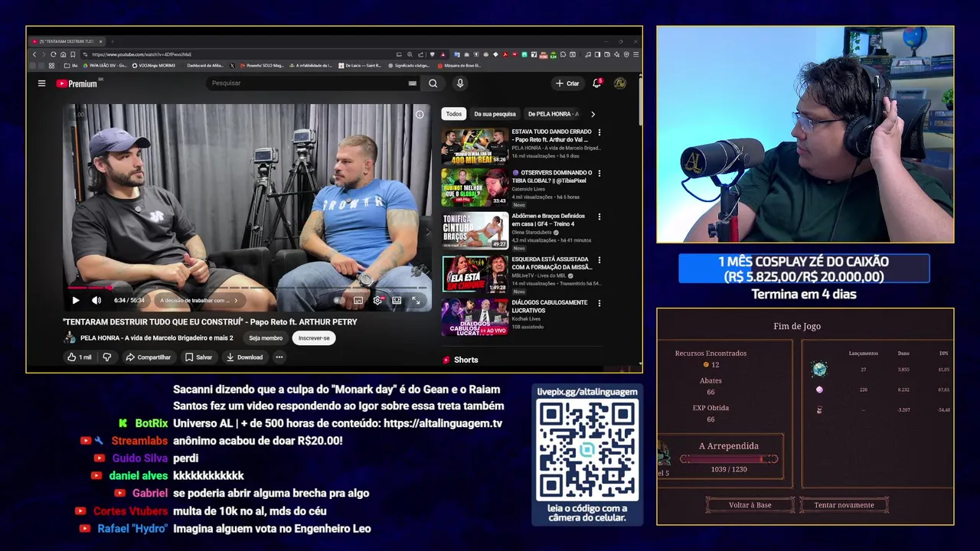Download the video

pyautogui.click(x=244, y=357)
